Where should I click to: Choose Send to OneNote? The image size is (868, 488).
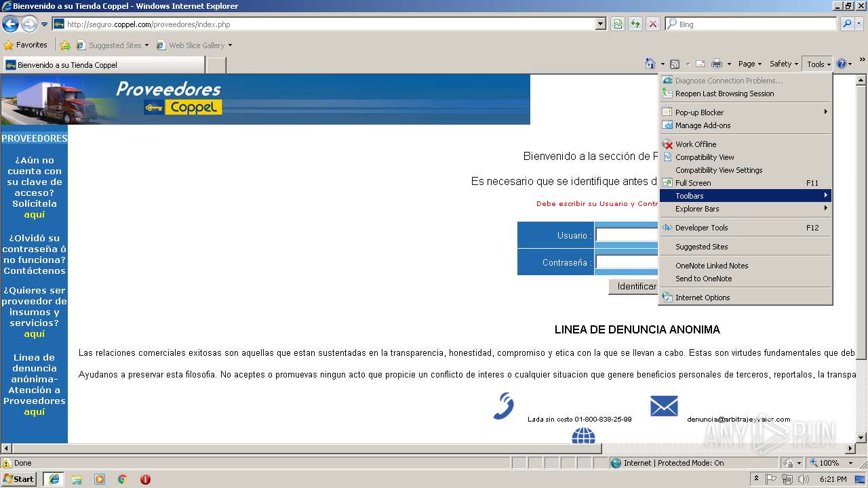[745, 279]
